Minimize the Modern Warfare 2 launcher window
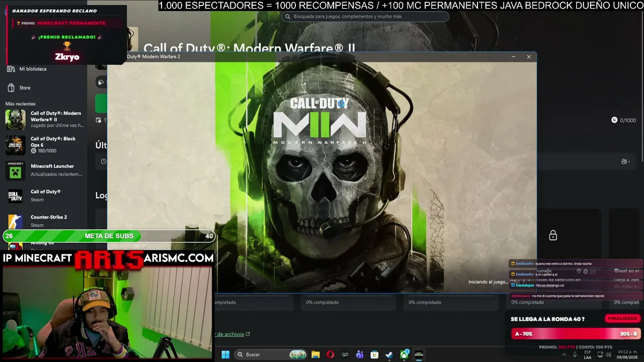The height and width of the screenshot is (362, 644). [x=513, y=57]
